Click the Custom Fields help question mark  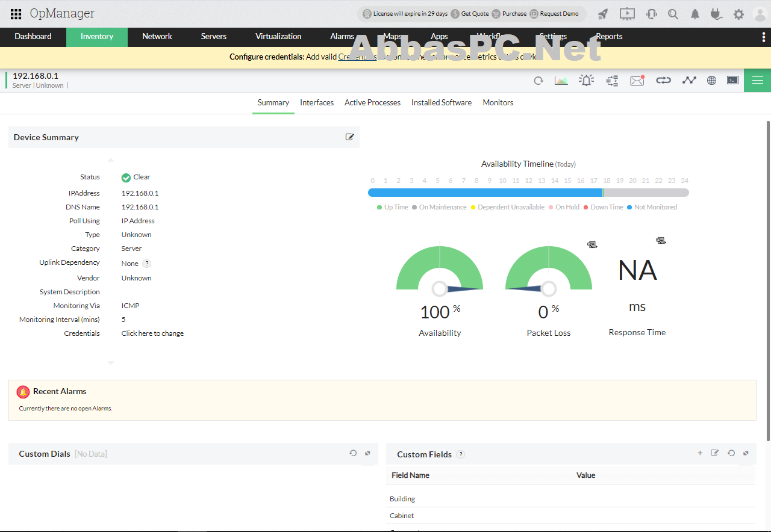(x=461, y=454)
